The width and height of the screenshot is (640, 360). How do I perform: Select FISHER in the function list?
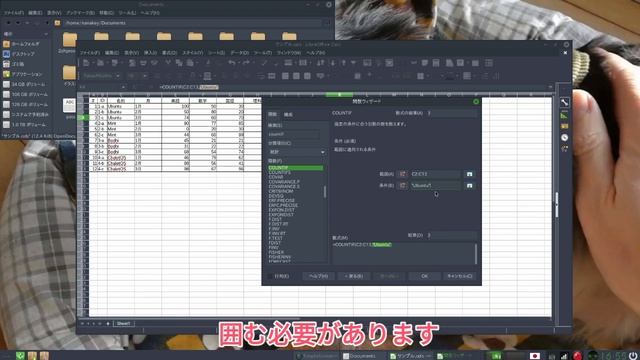(x=276, y=252)
